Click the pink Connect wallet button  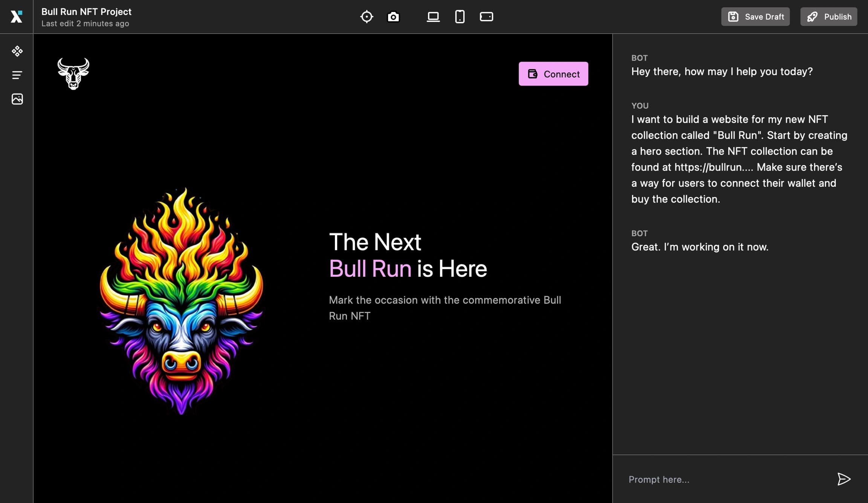pos(553,74)
